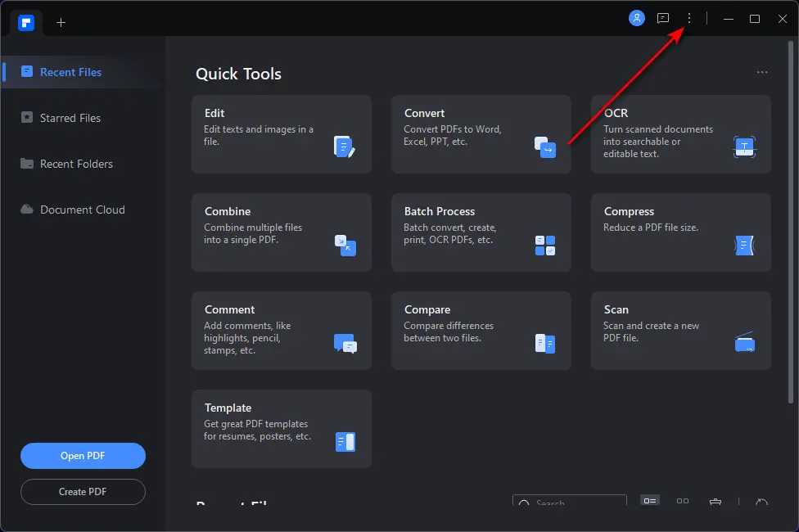The width and height of the screenshot is (799, 532).
Task: Choose the Compress PDF tool icon
Action: (744, 245)
